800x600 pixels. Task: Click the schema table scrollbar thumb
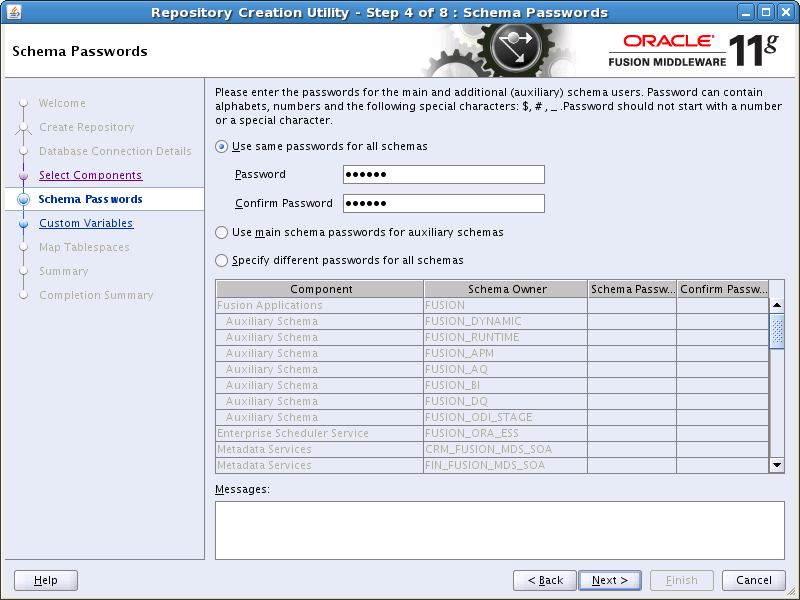[777, 331]
